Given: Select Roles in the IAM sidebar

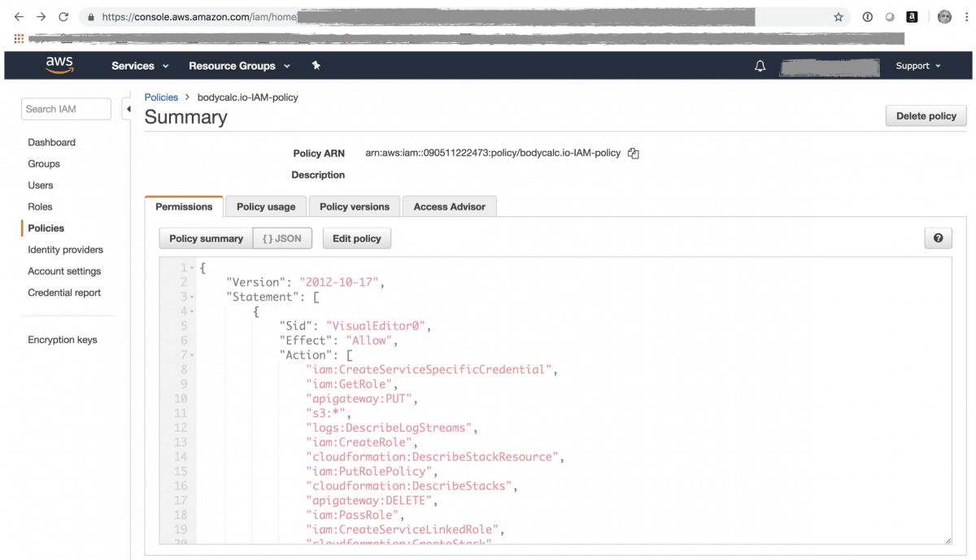Looking at the screenshot, I should pyautogui.click(x=39, y=206).
